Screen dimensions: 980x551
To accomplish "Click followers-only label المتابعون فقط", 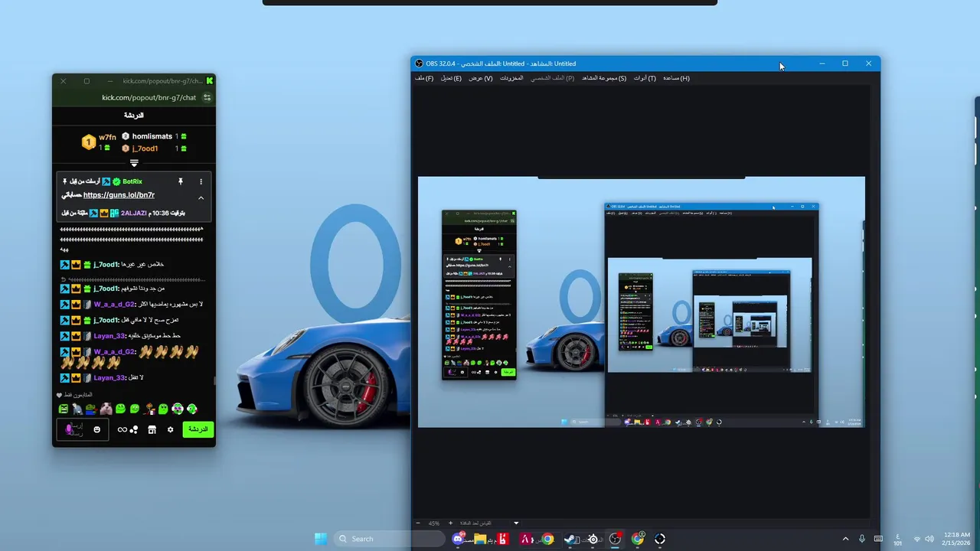I will tap(79, 395).
